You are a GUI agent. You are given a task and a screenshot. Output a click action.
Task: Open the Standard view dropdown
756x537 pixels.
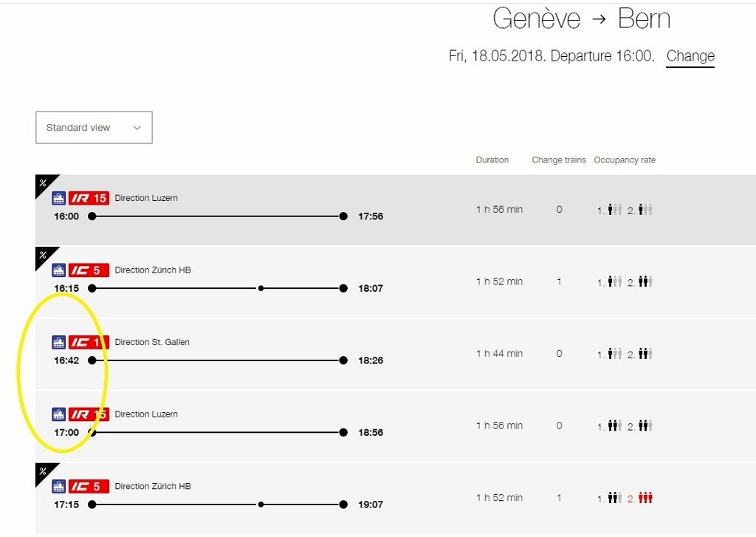94,127
